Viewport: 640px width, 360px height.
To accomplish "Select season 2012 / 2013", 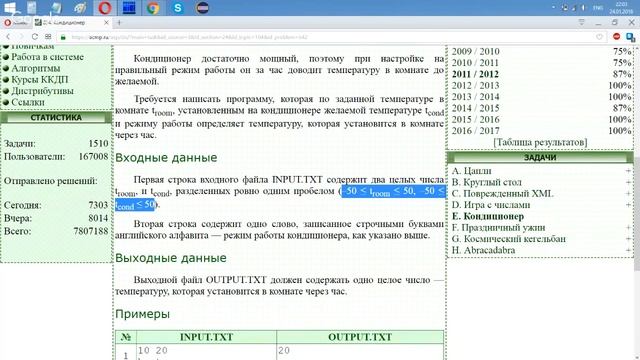I will coord(476,85).
